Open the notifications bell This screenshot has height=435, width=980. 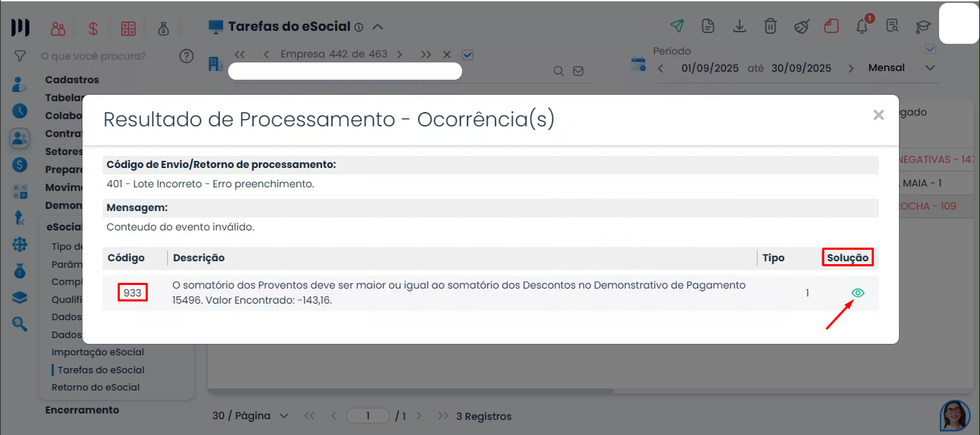[x=862, y=27]
